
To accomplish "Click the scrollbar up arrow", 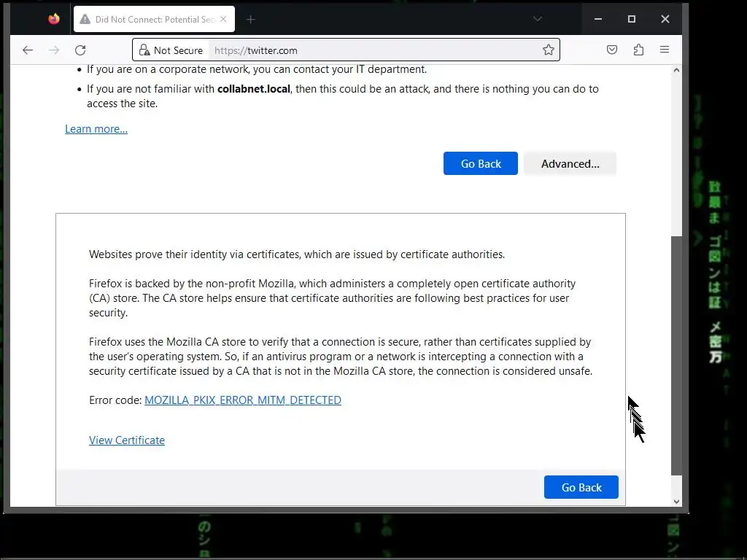I will click(676, 70).
